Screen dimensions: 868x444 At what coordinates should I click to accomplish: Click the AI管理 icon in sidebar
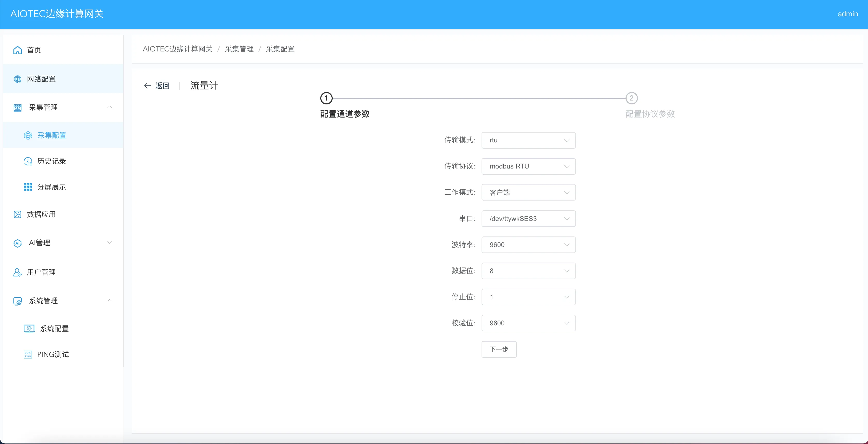click(x=18, y=243)
